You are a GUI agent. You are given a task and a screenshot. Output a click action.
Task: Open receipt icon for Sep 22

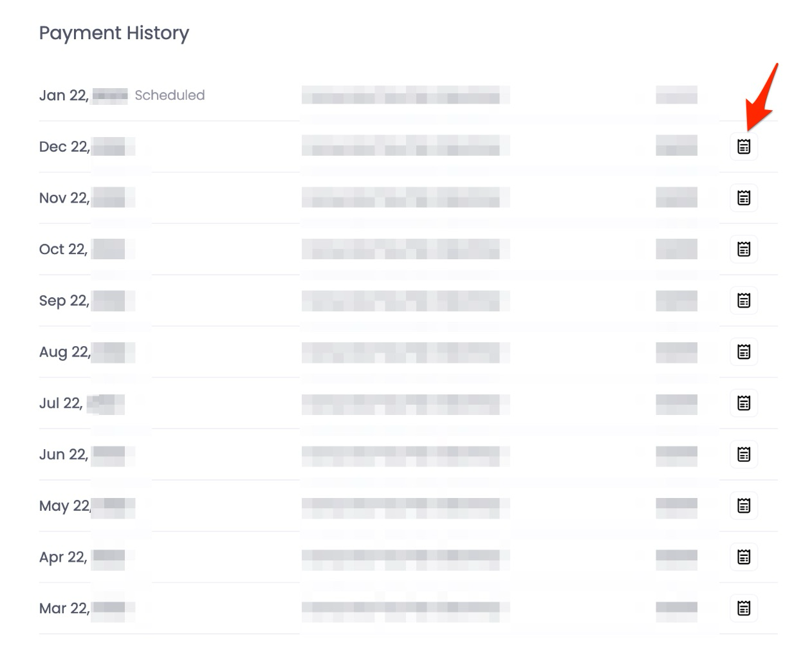click(744, 300)
